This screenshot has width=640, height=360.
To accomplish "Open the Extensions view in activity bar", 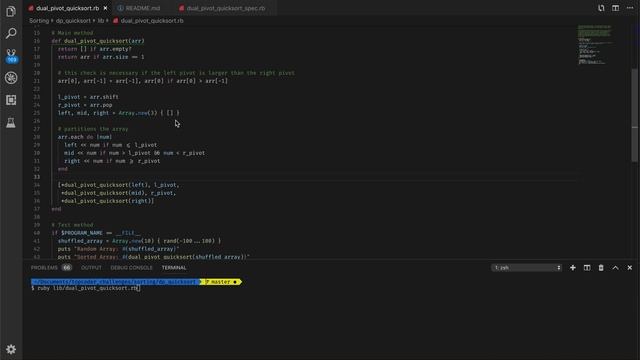I will pyautogui.click(x=11, y=100).
